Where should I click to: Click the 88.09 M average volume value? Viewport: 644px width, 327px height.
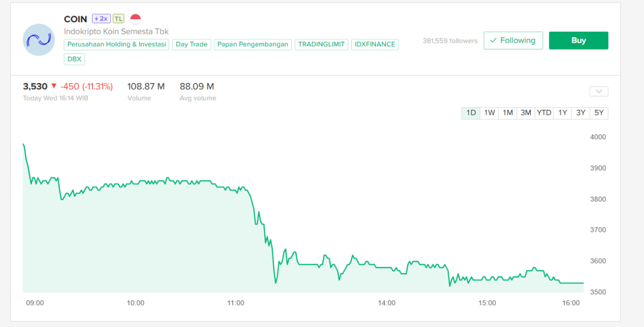197,87
